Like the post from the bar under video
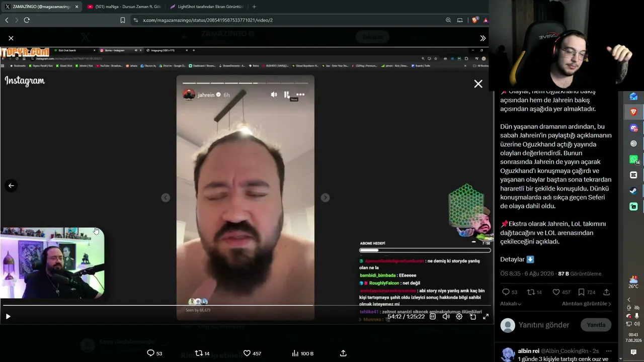Image resolution: width=644 pixels, height=362 pixels. (252, 353)
